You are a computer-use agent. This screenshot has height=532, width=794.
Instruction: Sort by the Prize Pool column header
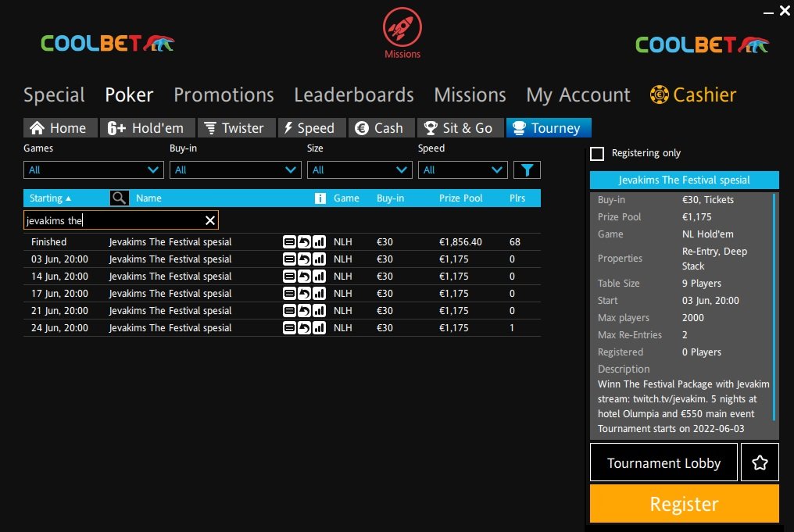(460, 198)
